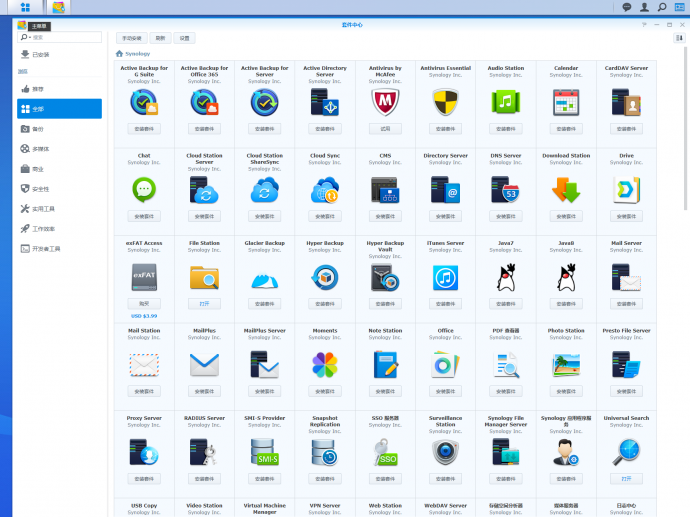Click the Surveillance Station camera icon

point(445,452)
